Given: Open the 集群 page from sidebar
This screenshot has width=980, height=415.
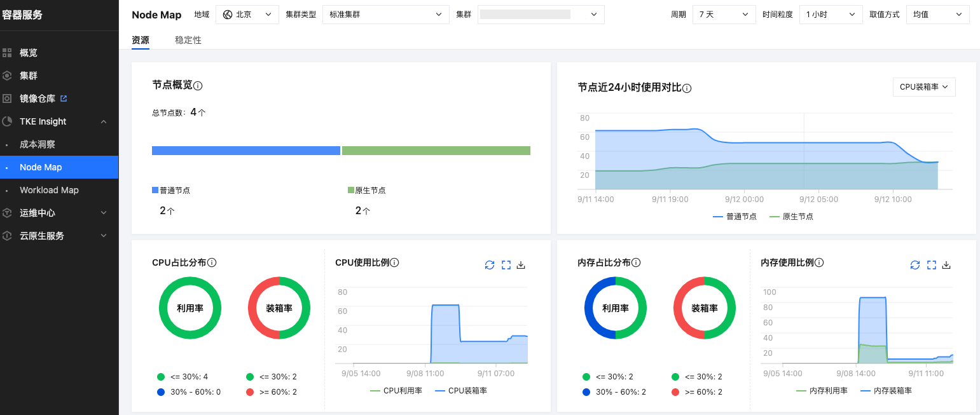Looking at the screenshot, I should pos(29,76).
